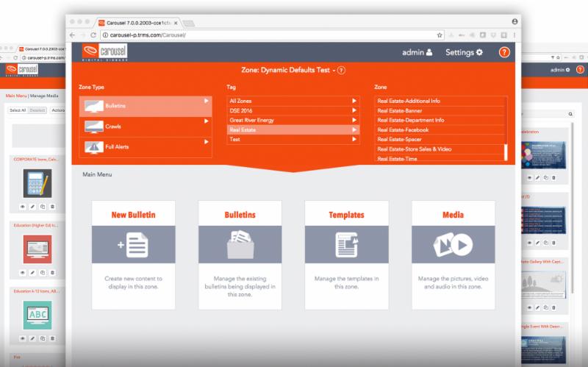The height and width of the screenshot is (367, 588).
Task: Select the Full Alerts zone type
Action: 146,147
